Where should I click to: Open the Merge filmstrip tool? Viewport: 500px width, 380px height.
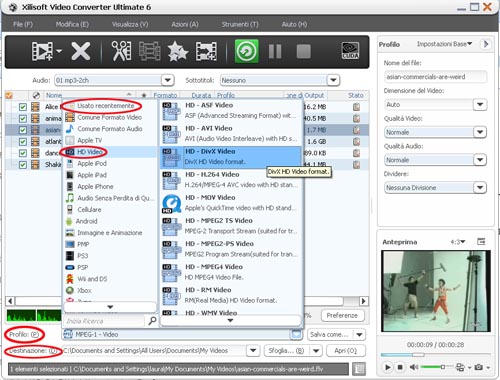click(x=150, y=51)
